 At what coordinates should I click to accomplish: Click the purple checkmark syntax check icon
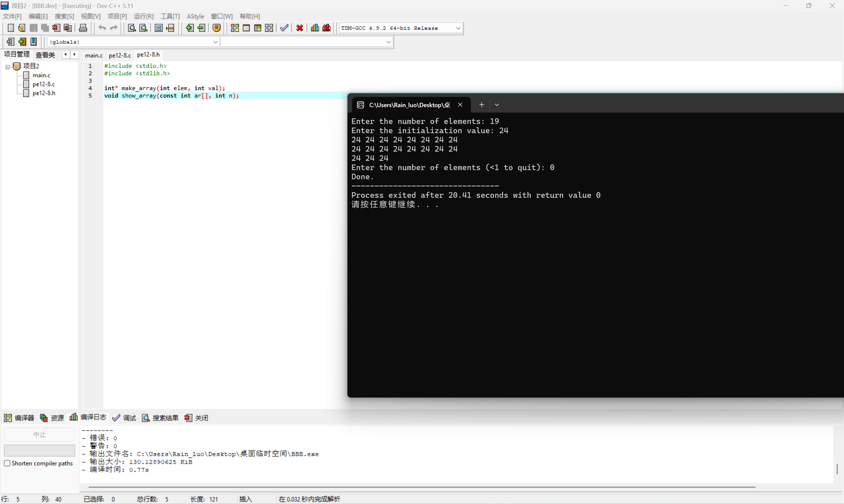point(284,28)
